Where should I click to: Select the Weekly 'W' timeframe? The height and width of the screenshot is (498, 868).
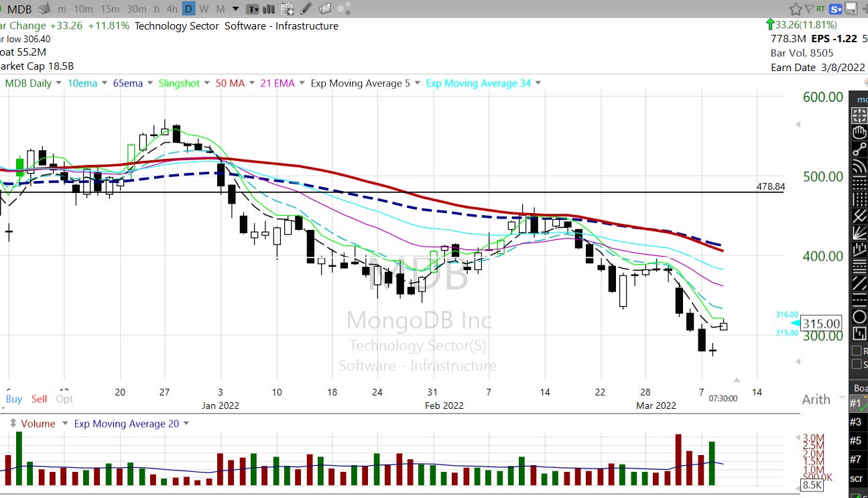pyautogui.click(x=204, y=9)
